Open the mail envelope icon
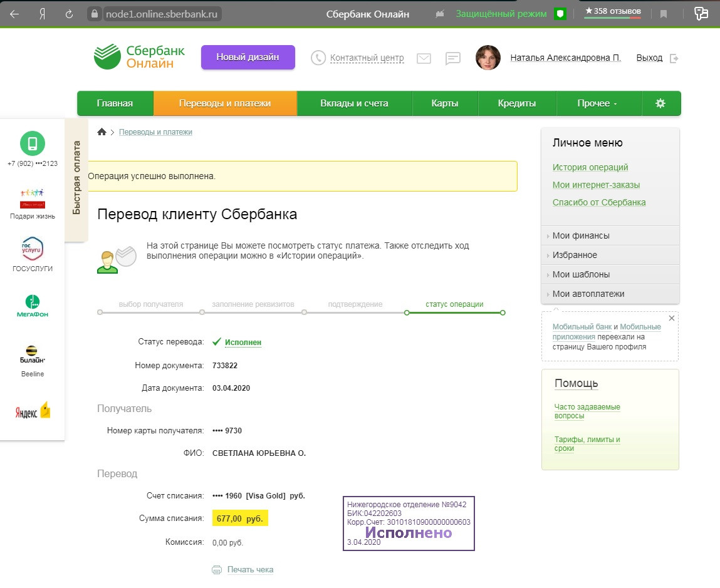 tap(424, 58)
